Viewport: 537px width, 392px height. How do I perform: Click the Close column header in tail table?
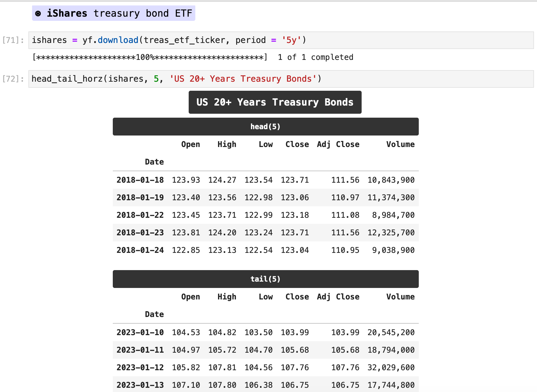click(297, 297)
